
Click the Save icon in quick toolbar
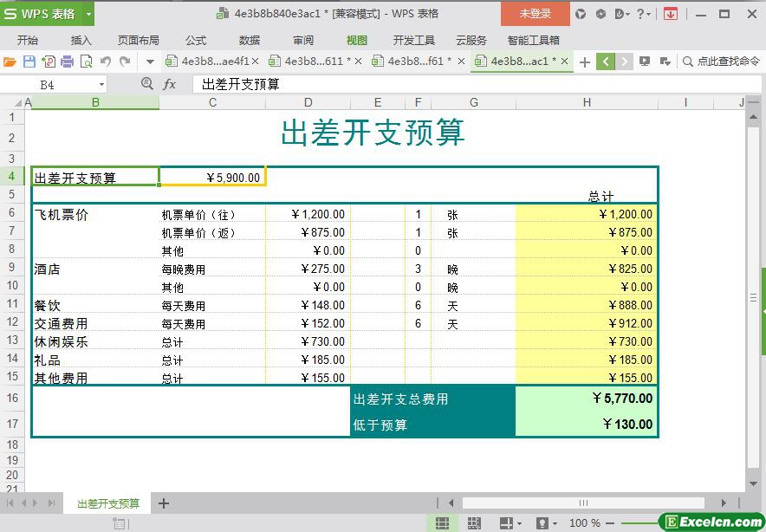click(29, 62)
